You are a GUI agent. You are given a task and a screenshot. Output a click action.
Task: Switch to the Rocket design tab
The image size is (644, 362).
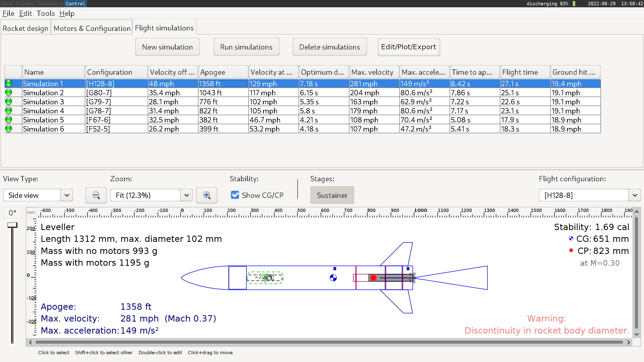click(25, 28)
